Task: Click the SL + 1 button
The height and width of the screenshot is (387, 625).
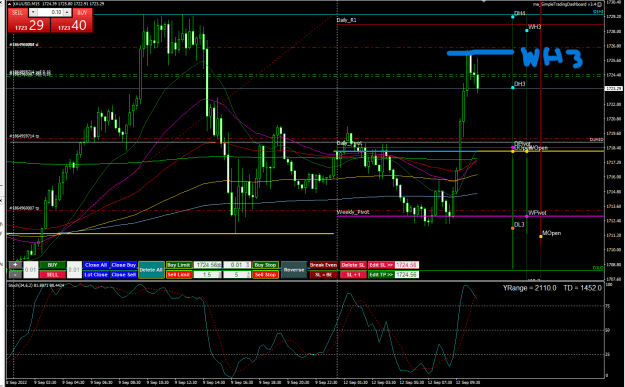Action: (x=353, y=275)
